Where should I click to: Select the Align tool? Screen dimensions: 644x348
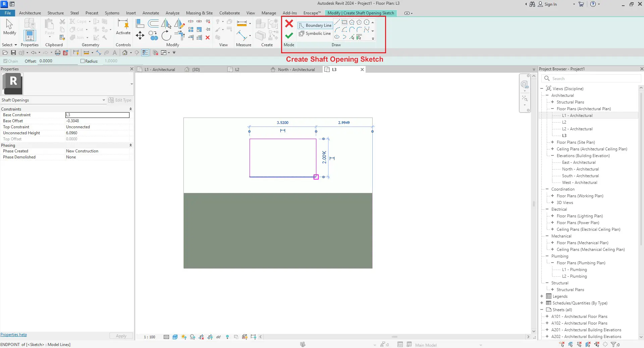pos(140,23)
